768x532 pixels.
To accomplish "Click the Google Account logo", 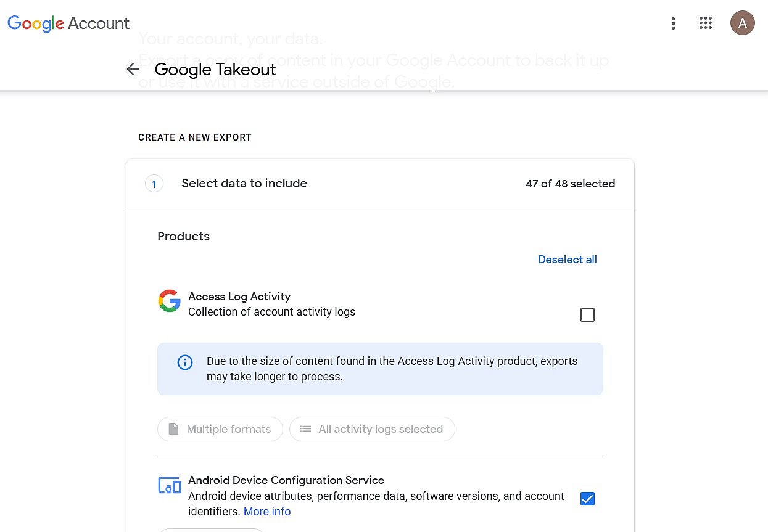I will 68,23.
